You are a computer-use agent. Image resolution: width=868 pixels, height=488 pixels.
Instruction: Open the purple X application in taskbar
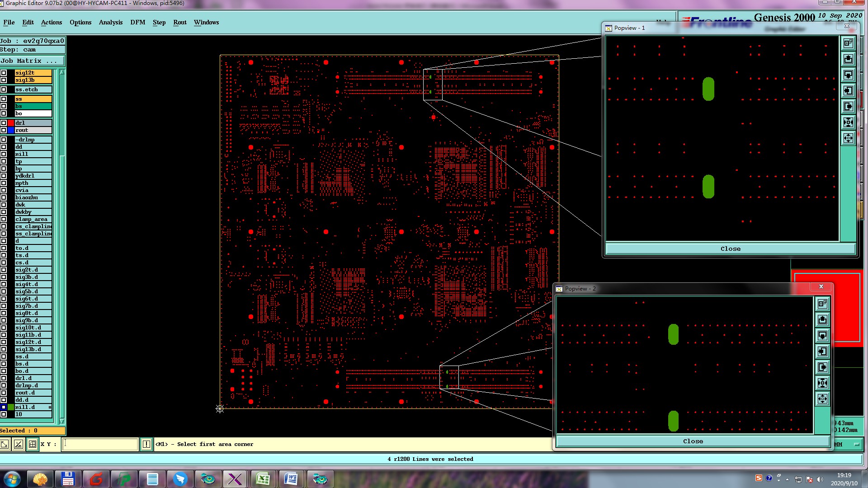(x=235, y=479)
